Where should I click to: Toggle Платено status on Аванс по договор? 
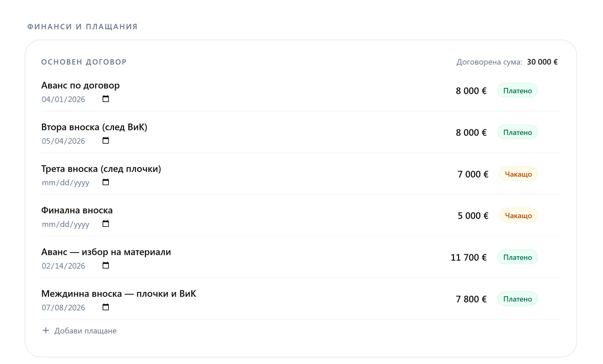tap(517, 90)
